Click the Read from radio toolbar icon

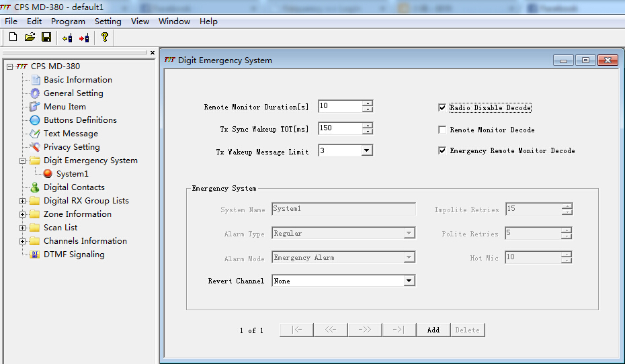(67, 38)
